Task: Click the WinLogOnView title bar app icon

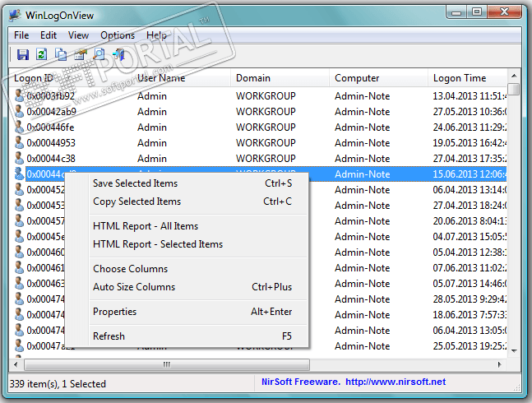Action: pyautogui.click(x=15, y=16)
